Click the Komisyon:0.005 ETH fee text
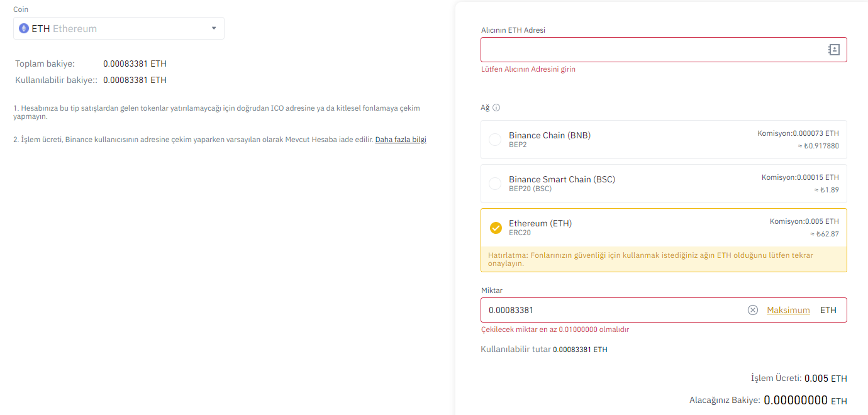This screenshot has width=868, height=415. pyautogui.click(x=804, y=221)
